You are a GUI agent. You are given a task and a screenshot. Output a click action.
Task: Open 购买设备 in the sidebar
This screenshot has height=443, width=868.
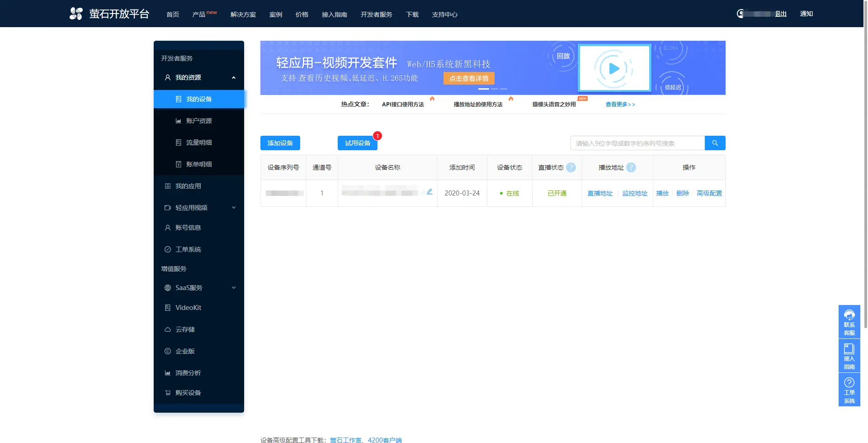click(199, 393)
